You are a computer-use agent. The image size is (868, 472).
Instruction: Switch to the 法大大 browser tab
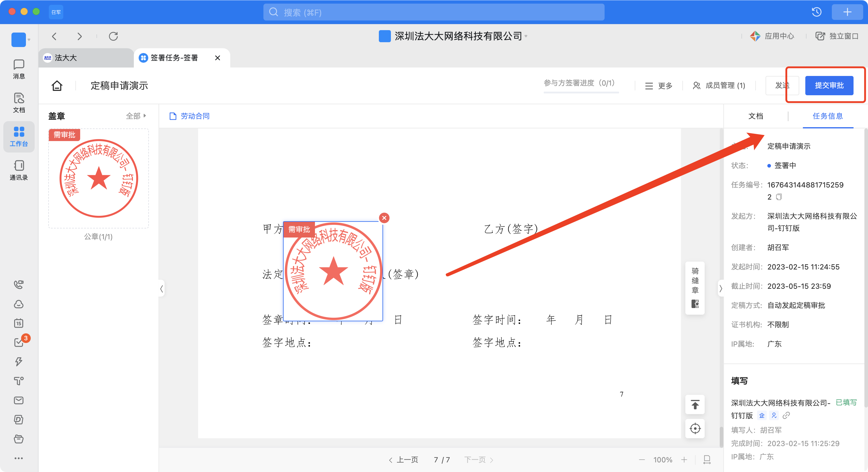[x=66, y=58]
